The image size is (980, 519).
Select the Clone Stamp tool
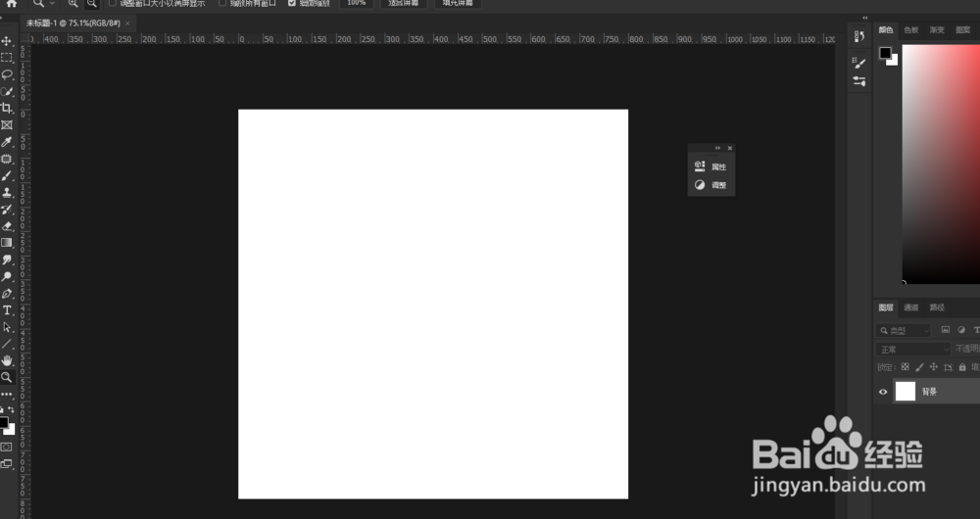tap(7, 192)
